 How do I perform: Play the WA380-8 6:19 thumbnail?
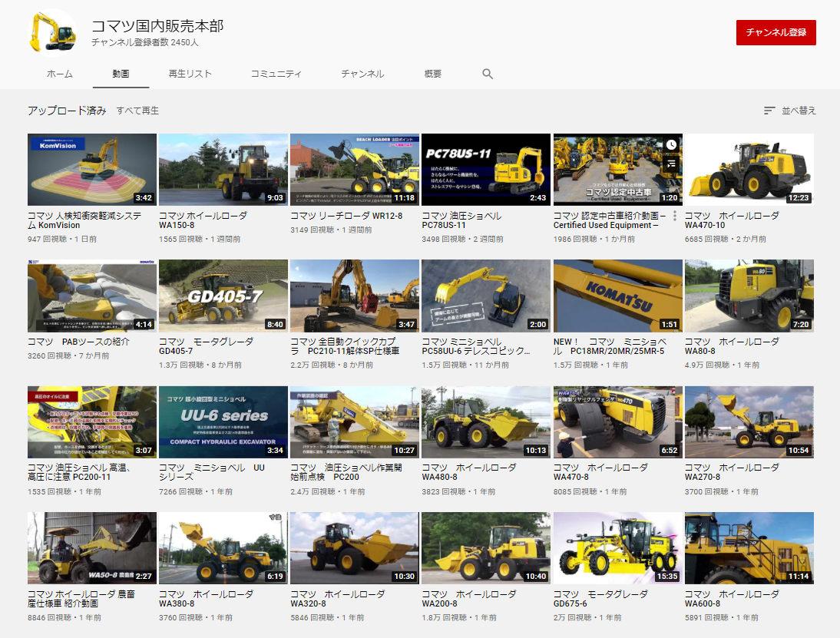coord(223,548)
